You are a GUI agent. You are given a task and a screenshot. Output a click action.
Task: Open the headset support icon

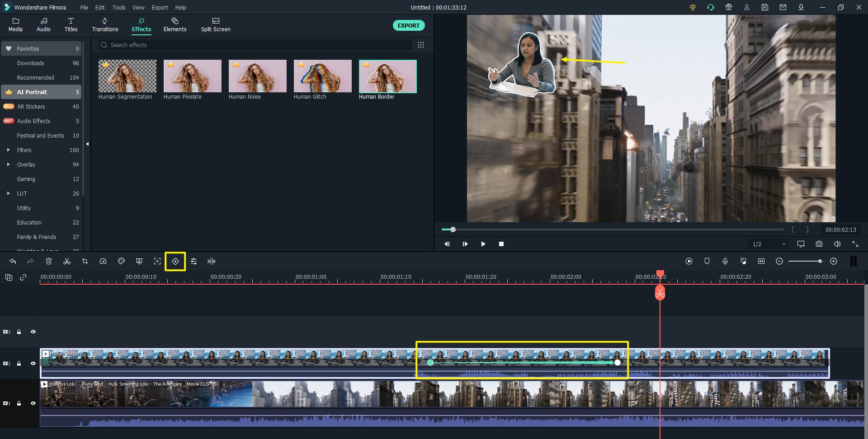pos(711,7)
